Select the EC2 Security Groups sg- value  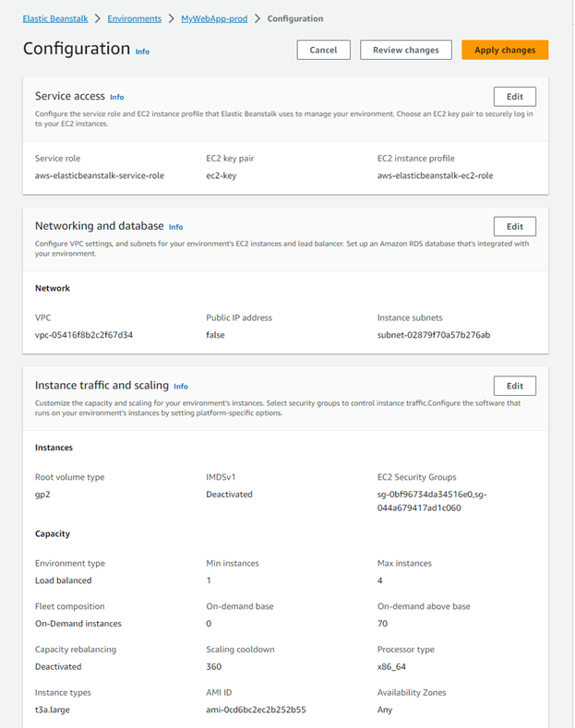point(432,501)
